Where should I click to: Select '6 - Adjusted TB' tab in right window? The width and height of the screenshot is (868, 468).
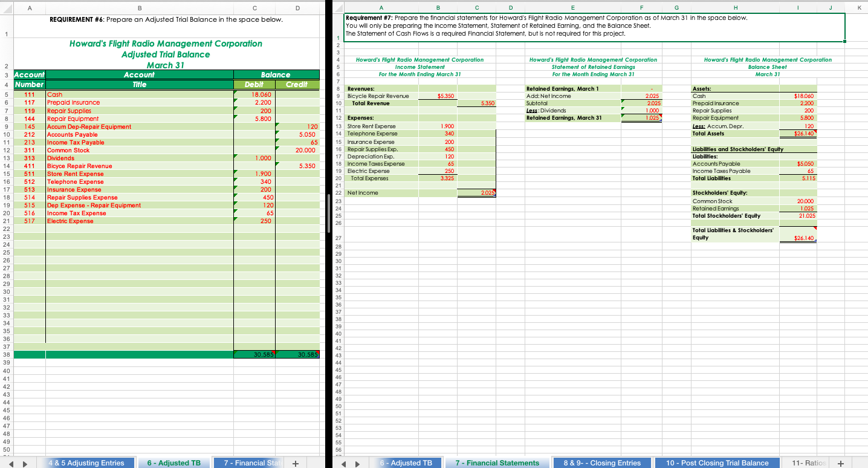406,463
